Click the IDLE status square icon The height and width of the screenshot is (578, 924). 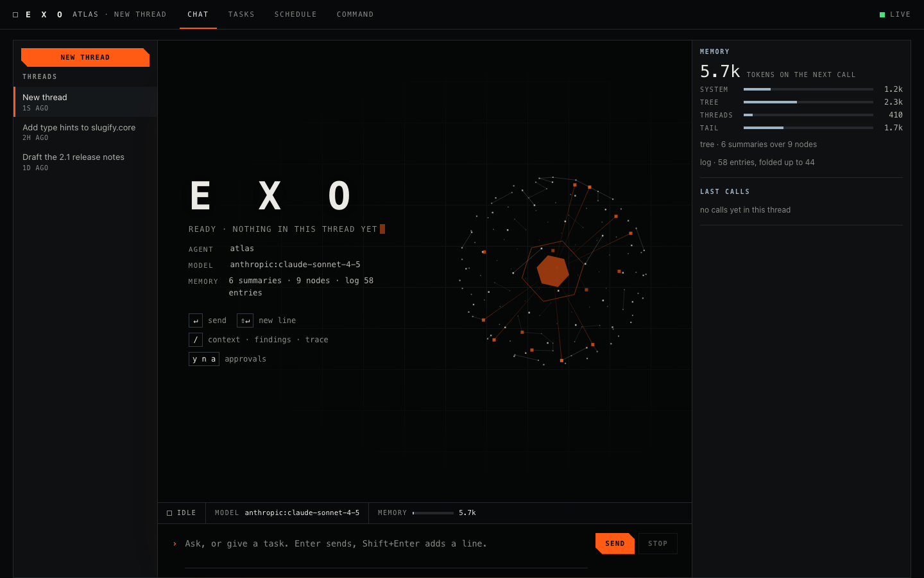click(x=169, y=513)
